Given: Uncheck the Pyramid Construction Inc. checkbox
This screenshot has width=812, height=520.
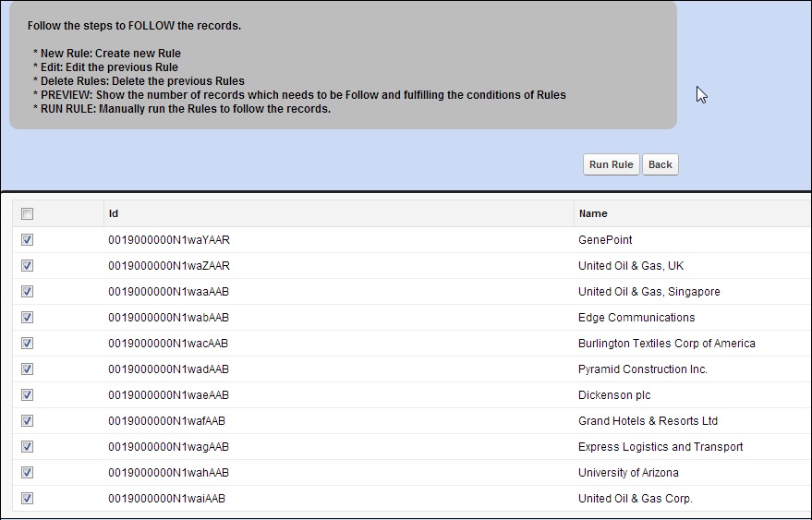Looking at the screenshot, I should pyautogui.click(x=27, y=369).
